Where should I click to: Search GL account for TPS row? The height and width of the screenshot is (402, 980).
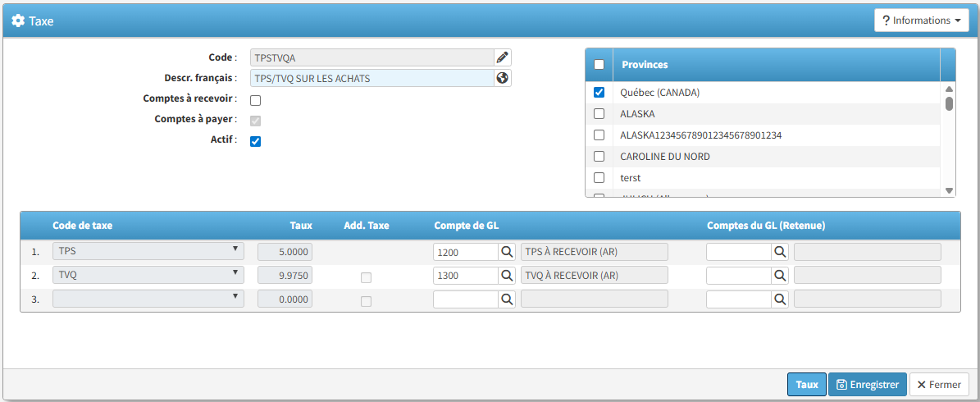[x=507, y=252]
